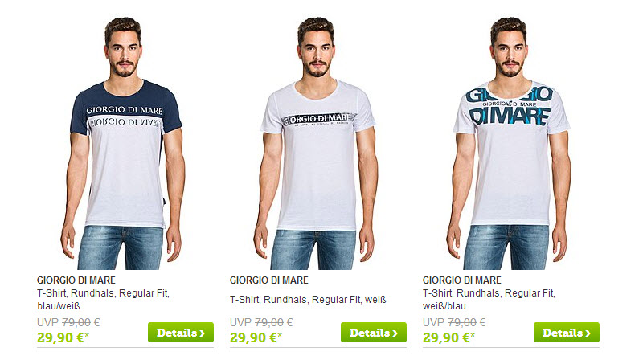Open Details for the blau/weiß T-shirt
This screenshot has width=643, height=364.
[x=181, y=333]
